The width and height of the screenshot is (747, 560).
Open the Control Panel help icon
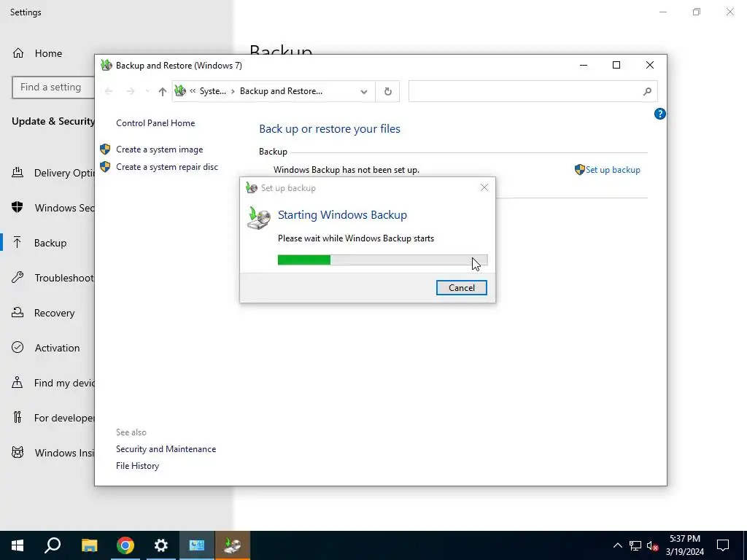click(x=659, y=114)
